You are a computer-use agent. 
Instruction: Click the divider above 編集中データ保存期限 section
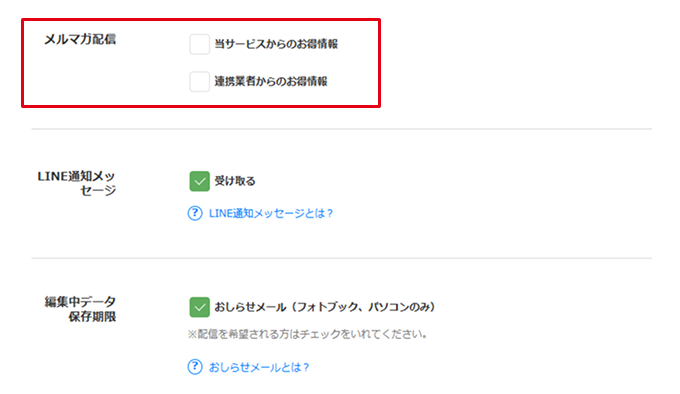[x=342, y=258]
